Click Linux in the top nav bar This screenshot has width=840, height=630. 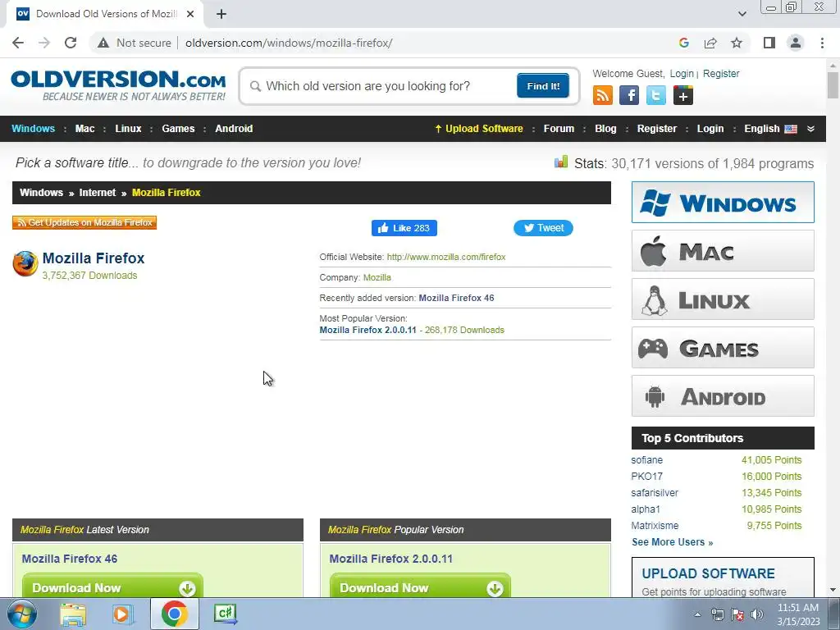pyautogui.click(x=128, y=129)
